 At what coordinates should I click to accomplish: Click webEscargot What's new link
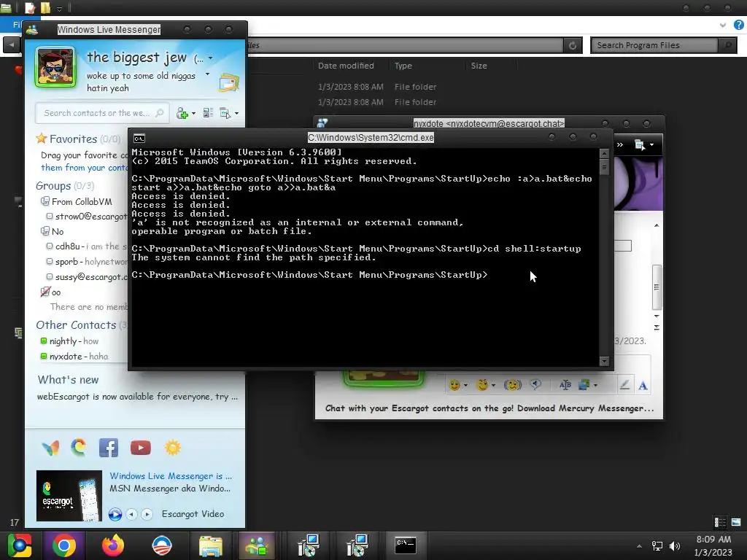pos(137,396)
